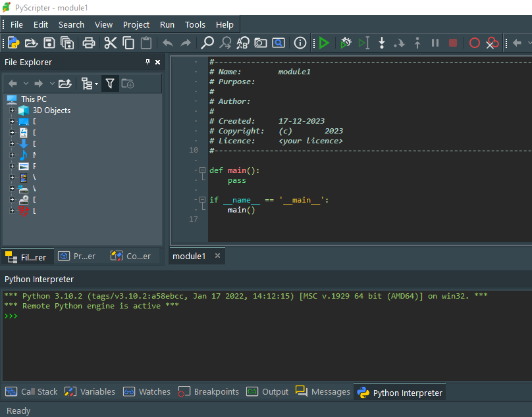The height and width of the screenshot is (417, 532).
Task: Expand the music note folder node
Action: pyautogui.click(x=13, y=155)
